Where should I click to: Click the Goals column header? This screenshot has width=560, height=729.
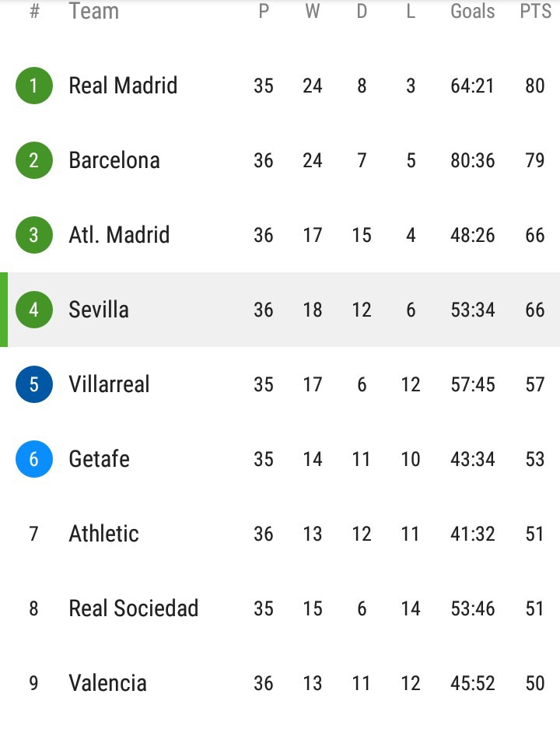(x=472, y=12)
